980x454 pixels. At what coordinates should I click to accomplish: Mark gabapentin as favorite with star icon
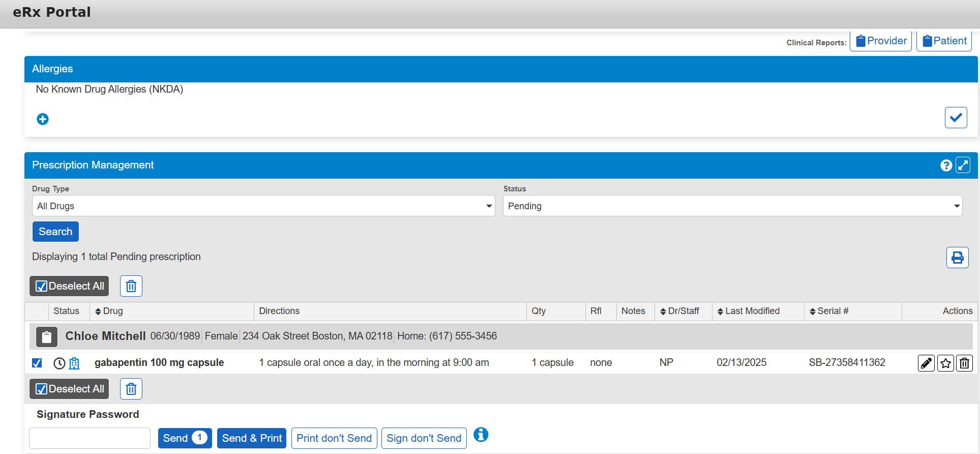click(945, 363)
